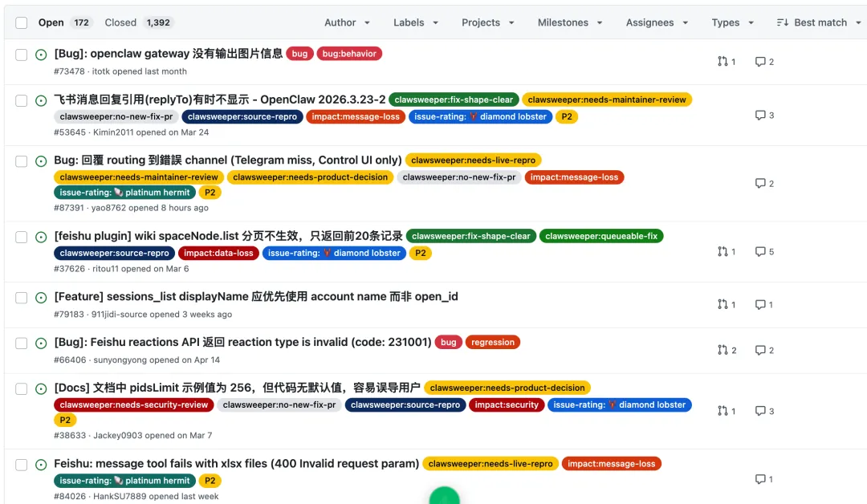Viewport: 867px width, 504px height.
Task: Open the Projects filter dropdown
Action: pyautogui.click(x=488, y=22)
